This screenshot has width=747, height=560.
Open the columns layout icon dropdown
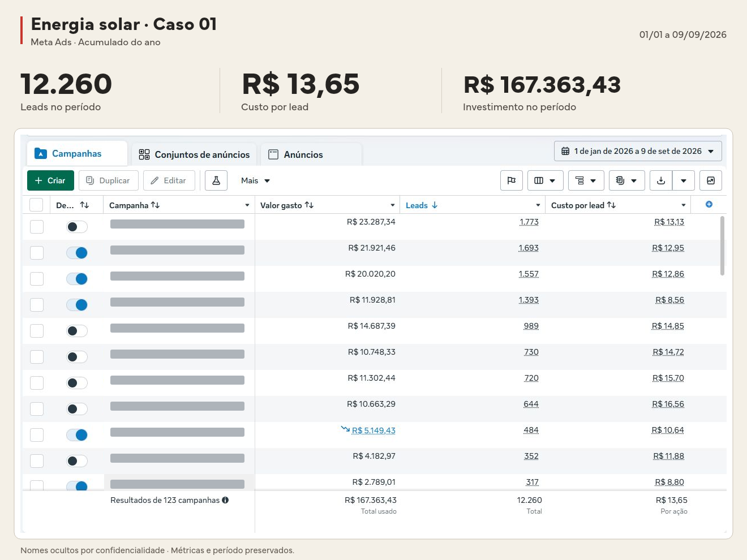546,180
